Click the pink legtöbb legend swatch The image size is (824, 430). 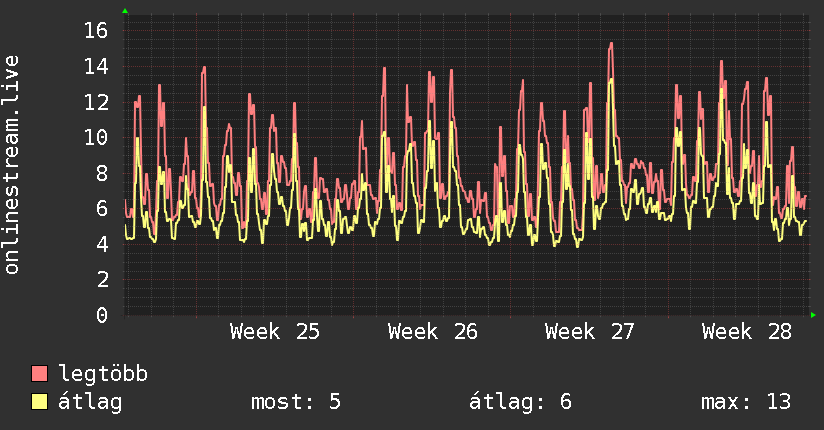(39, 373)
